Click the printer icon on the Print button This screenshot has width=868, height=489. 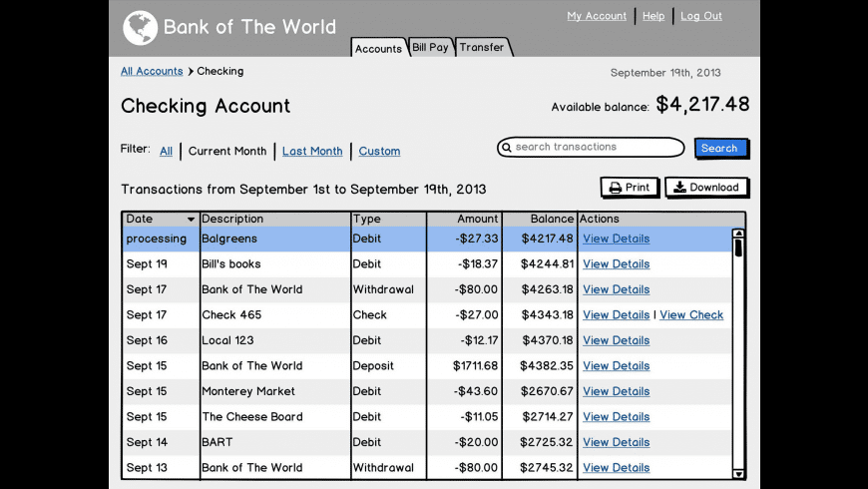click(616, 188)
